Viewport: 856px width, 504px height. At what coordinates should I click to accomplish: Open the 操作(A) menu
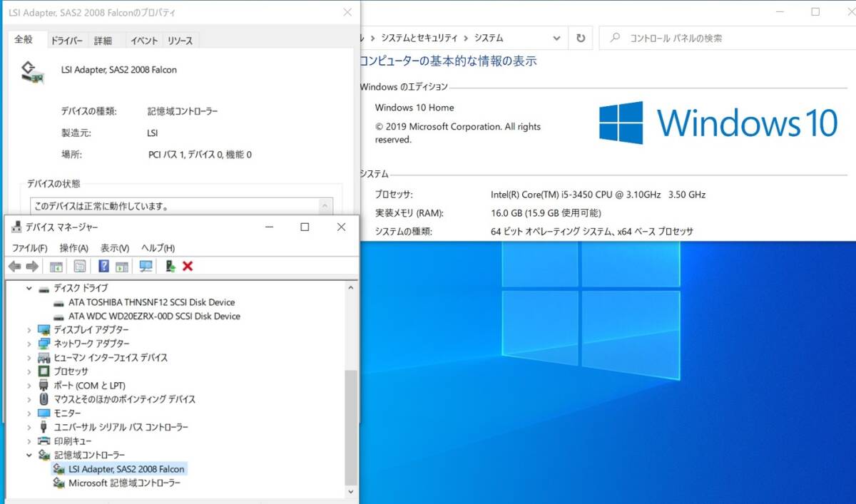coord(74,248)
